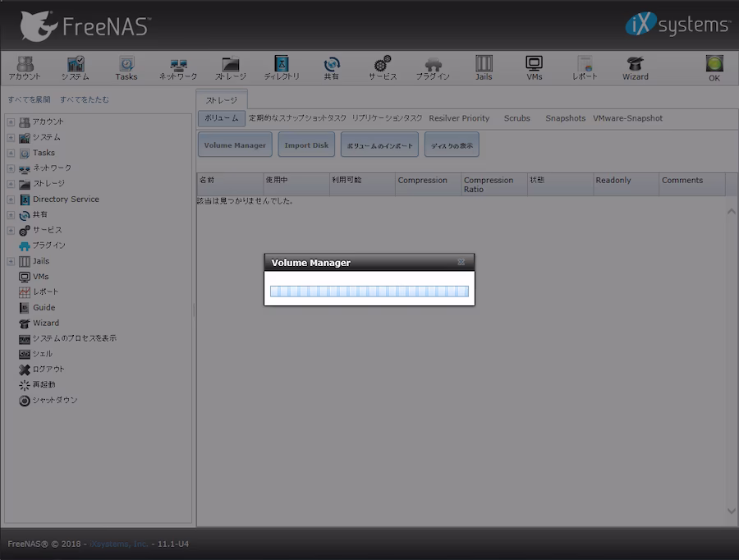This screenshot has width=739, height=560.
Task: Open the プラグイン toolbar icon
Action: 433,68
